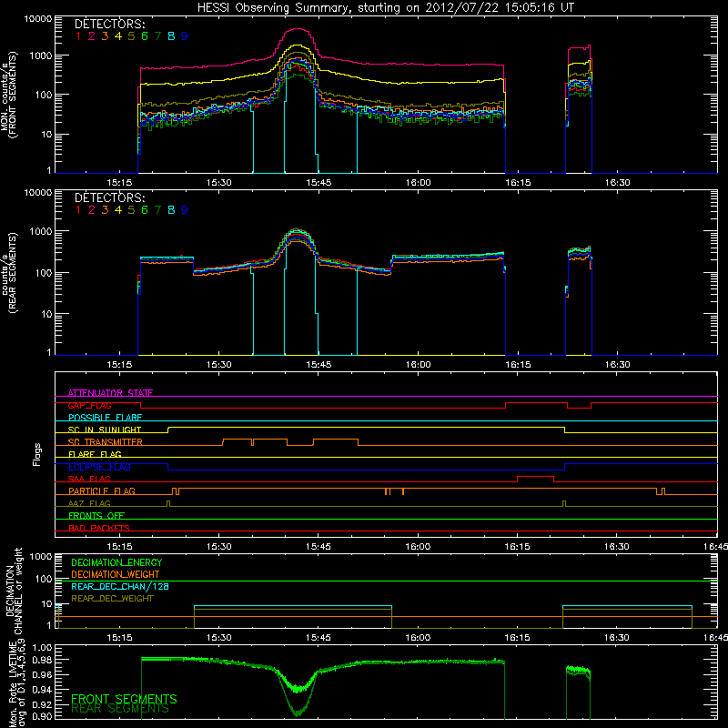
Task: Click the FLARE_FLAG label
Action: pyautogui.click(x=95, y=454)
